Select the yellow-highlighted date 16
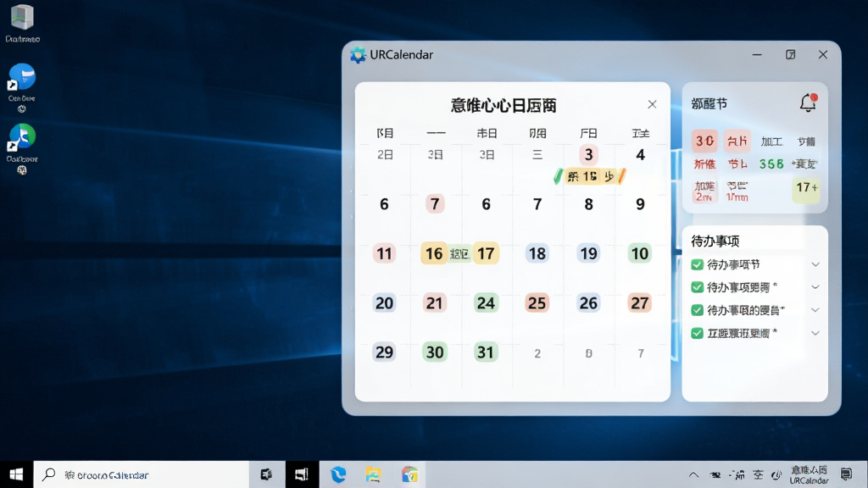This screenshot has width=868, height=488. pos(434,253)
